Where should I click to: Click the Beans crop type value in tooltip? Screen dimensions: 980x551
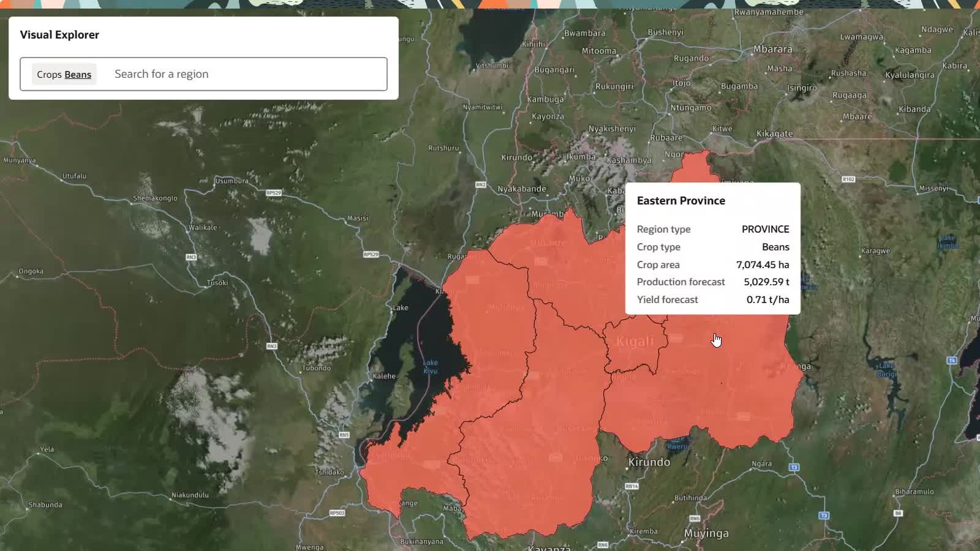tap(775, 247)
